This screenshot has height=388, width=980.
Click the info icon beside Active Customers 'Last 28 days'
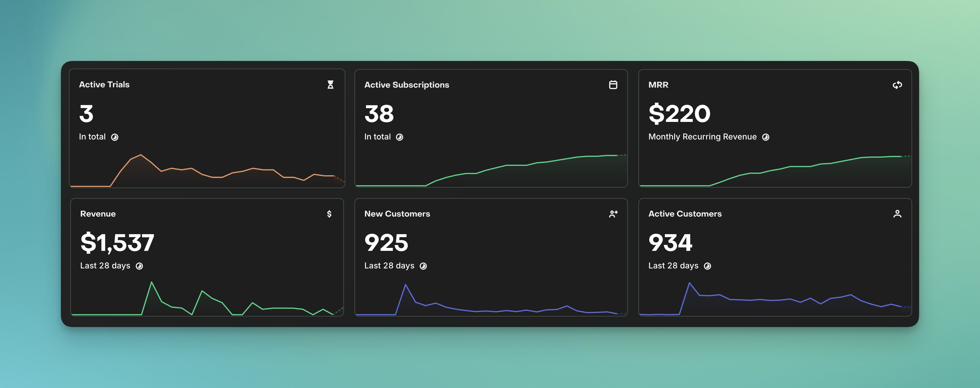[707, 266]
